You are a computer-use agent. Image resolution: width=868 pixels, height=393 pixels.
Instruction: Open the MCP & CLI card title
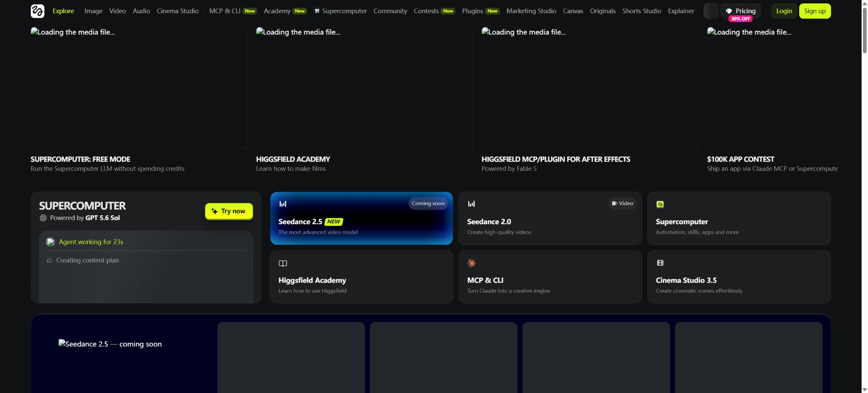[485, 280]
